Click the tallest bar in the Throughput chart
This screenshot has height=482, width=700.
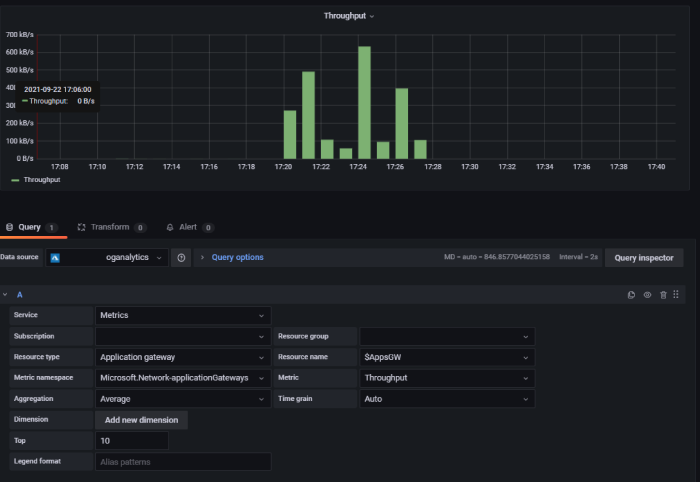[364, 102]
